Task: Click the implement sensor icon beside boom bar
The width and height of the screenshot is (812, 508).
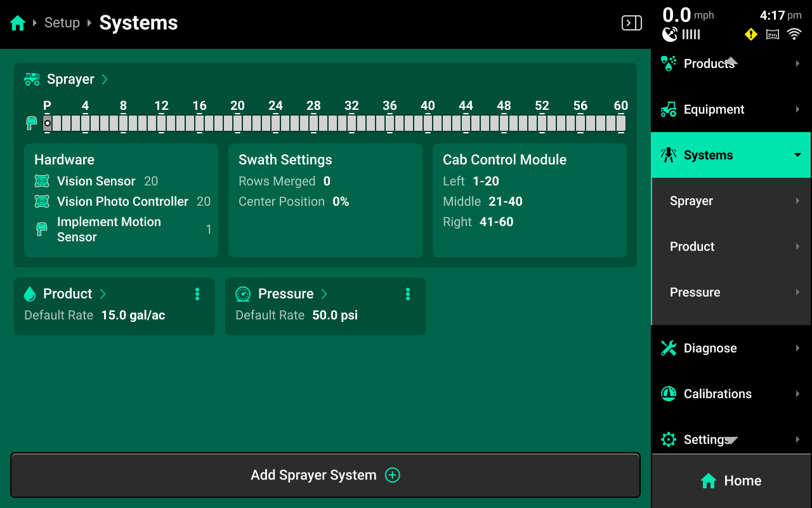Action: (x=31, y=123)
